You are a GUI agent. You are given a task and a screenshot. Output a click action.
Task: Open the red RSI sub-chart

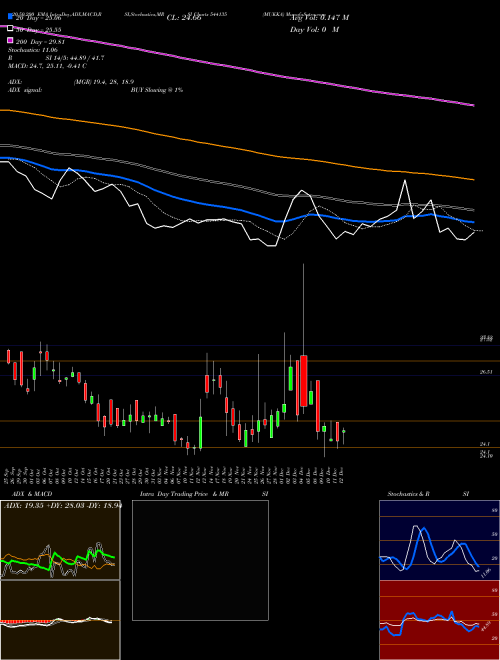pos(439,620)
